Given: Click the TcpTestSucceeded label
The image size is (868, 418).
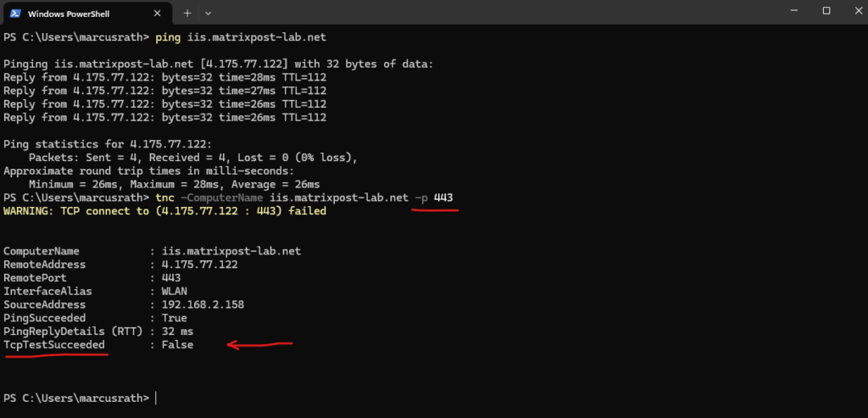Looking at the screenshot, I should click(x=54, y=345).
